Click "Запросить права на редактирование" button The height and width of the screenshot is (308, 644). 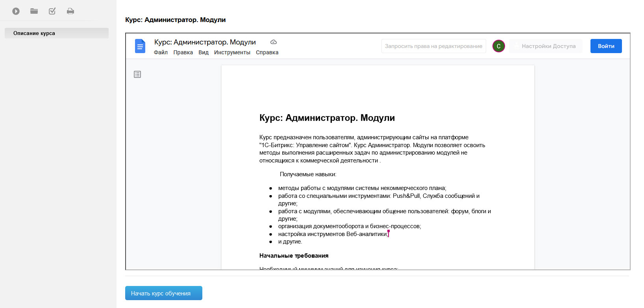click(433, 46)
